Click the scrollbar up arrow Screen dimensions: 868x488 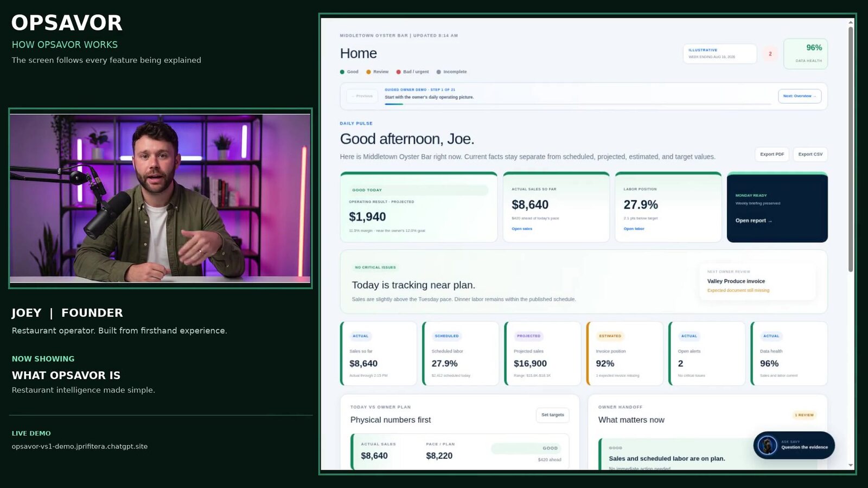pos(851,22)
